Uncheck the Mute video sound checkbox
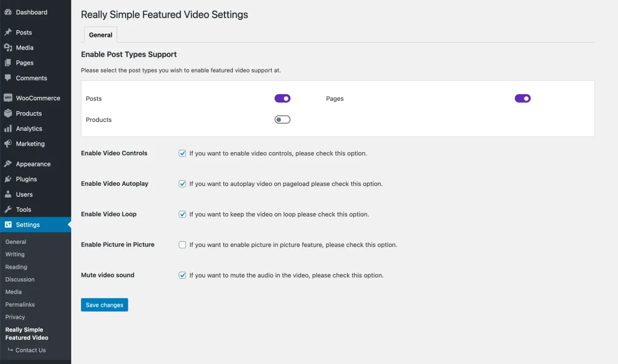 tap(182, 275)
